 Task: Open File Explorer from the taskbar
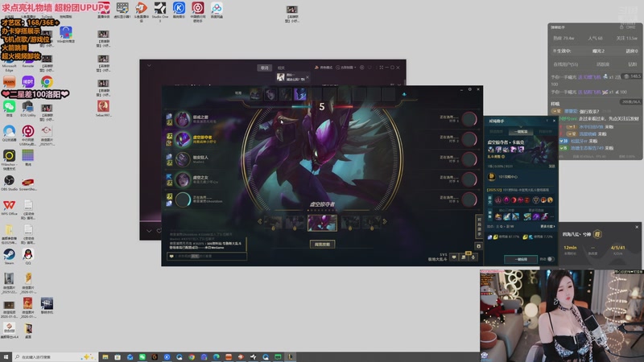coord(105,357)
